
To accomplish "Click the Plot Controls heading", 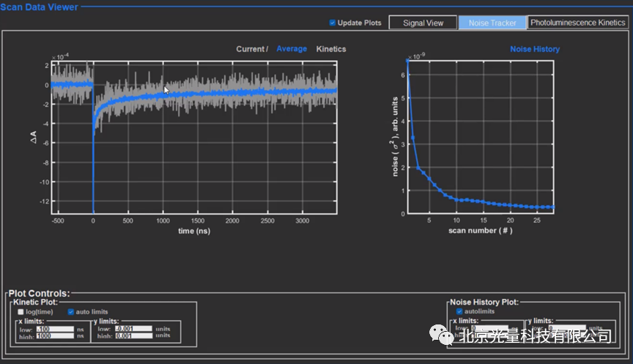I will (x=39, y=294).
